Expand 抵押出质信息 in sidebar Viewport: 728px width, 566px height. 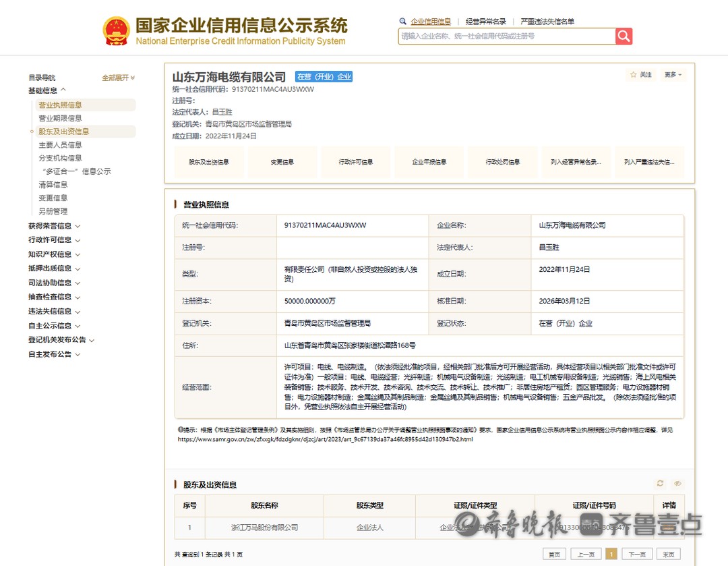tap(55, 268)
